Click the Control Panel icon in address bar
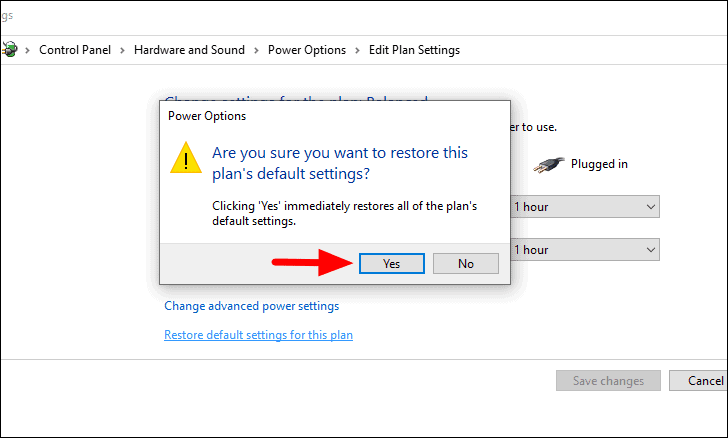Image resolution: width=728 pixels, height=438 pixels. pyautogui.click(x=9, y=49)
